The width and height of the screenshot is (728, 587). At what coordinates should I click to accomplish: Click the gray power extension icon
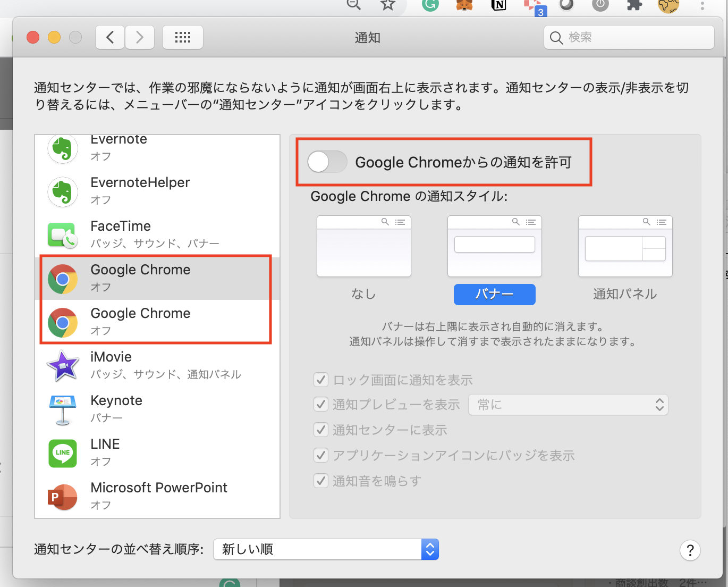tap(600, 4)
